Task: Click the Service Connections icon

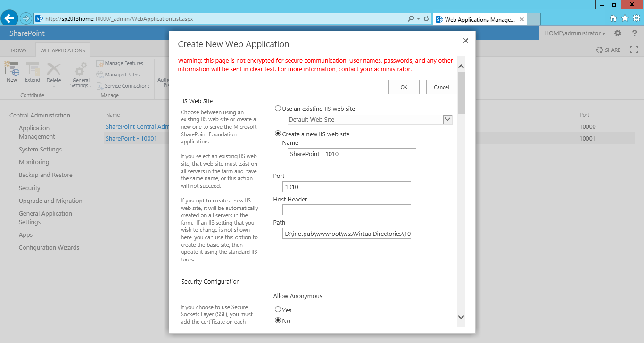Action: click(x=100, y=86)
